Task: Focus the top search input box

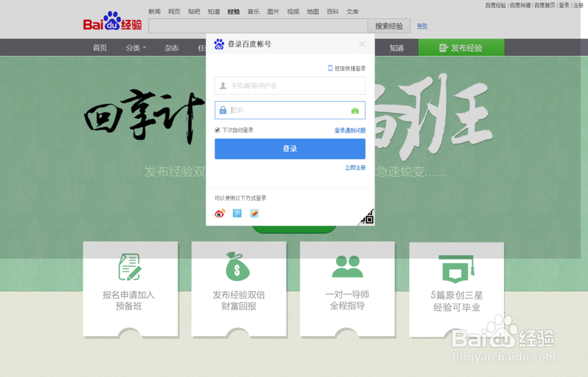Action: click(x=258, y=26)
